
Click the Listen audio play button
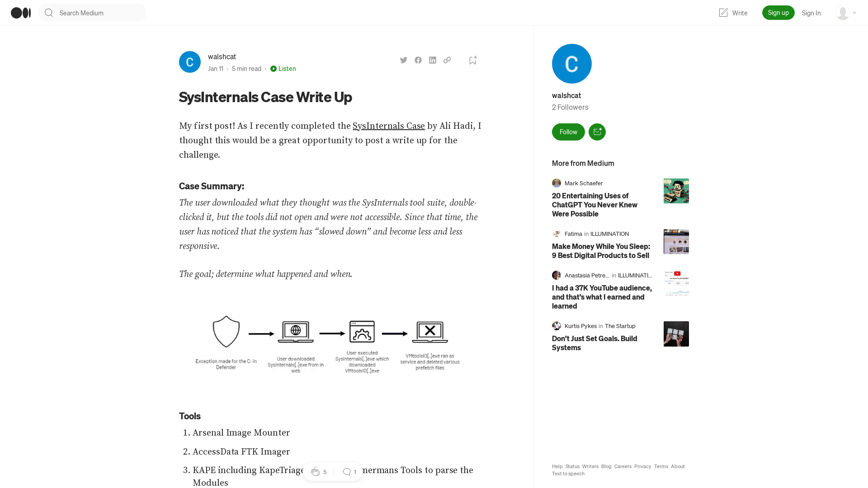pos(273,68)
